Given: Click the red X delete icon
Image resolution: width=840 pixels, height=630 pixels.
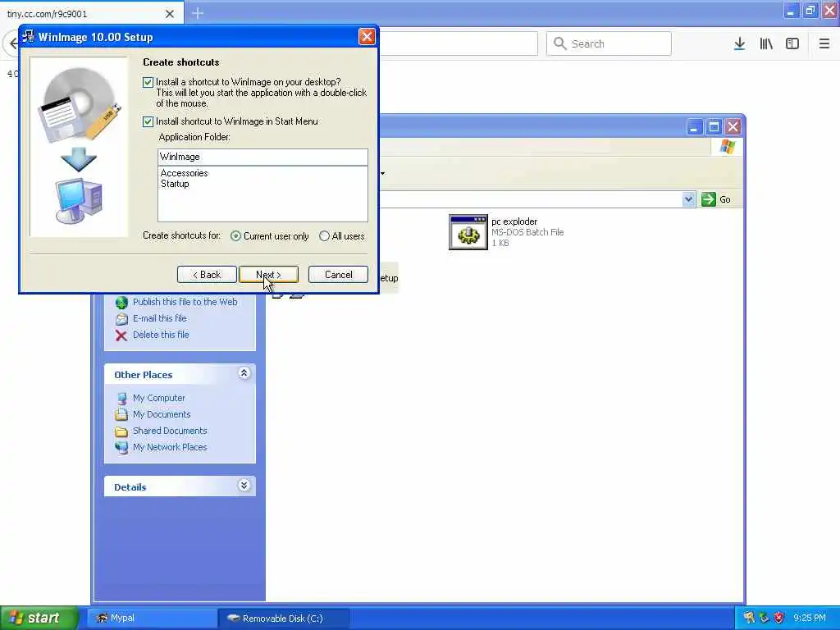Looking at the screenshot, I should click(x=121, y=336).
